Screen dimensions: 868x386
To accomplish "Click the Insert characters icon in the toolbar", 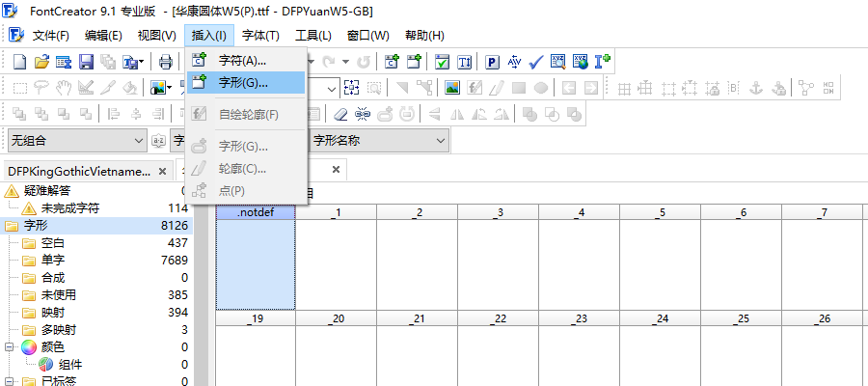I will 393,62.
